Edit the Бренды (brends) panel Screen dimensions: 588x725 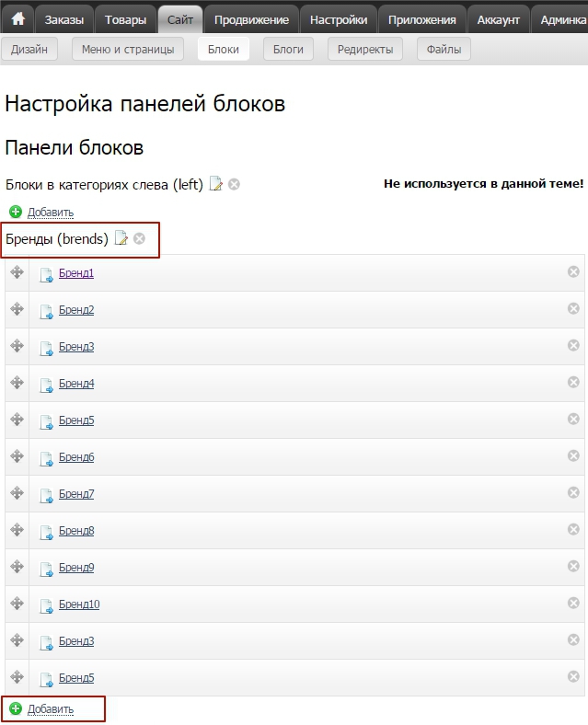click(121, 238)
